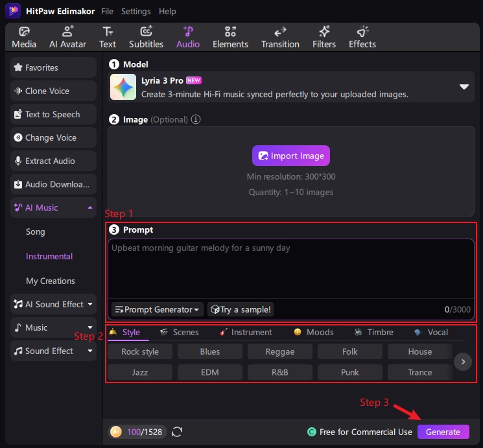Viewport: 483px width, 448px height.
Task: Open Audio Download feature
Action: tap(53, 184)
